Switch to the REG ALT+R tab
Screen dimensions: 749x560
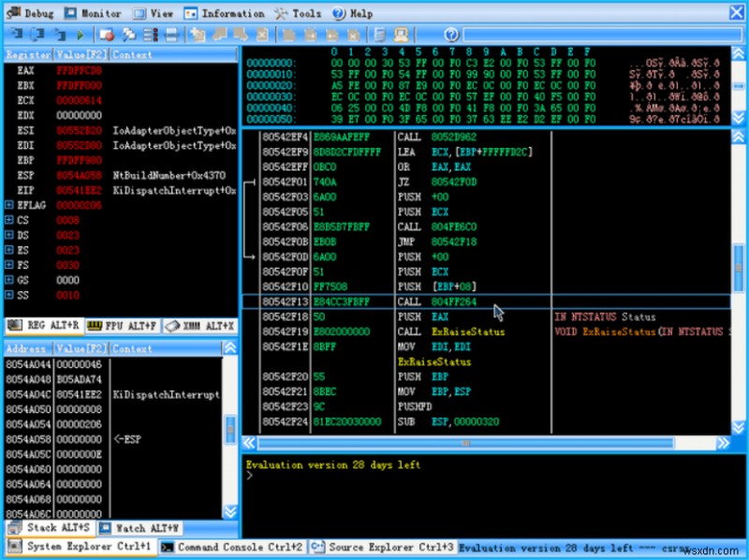pos(43,325)
